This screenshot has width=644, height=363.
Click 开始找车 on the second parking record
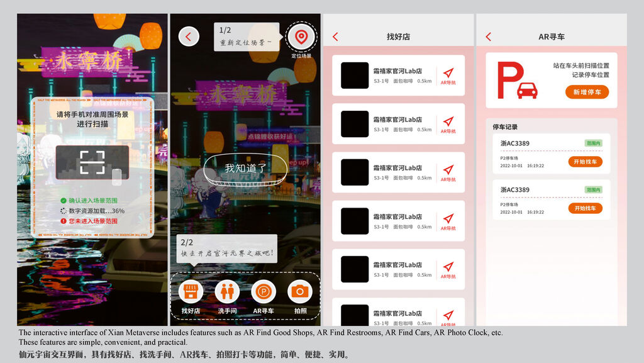[586, 208]
